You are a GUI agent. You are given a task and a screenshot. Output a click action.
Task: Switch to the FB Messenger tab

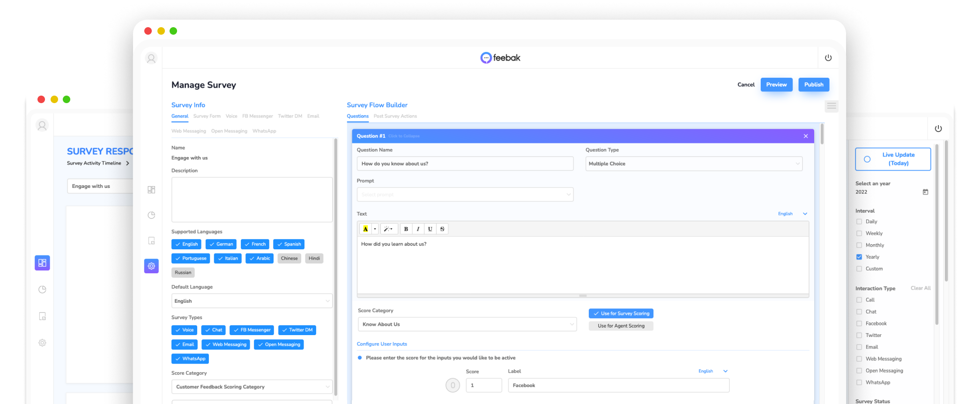pyautogui.click(x=257, y=116)
